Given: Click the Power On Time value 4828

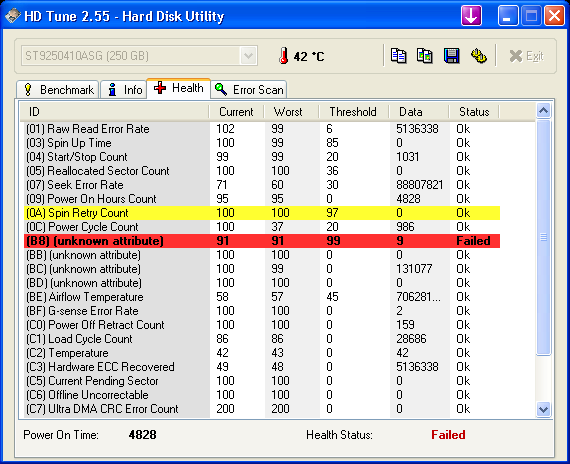Looking at the screenshot, I should [x=142, y=435].
